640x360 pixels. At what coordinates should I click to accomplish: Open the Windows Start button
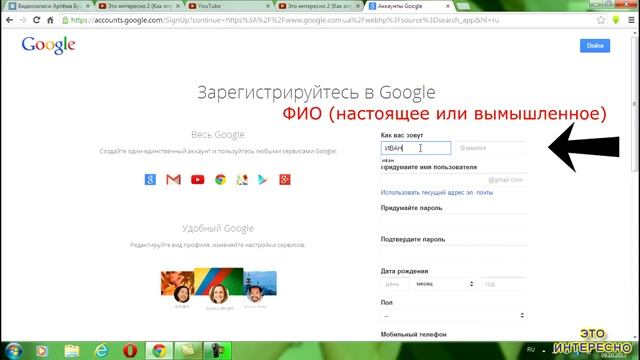[13, 351]
